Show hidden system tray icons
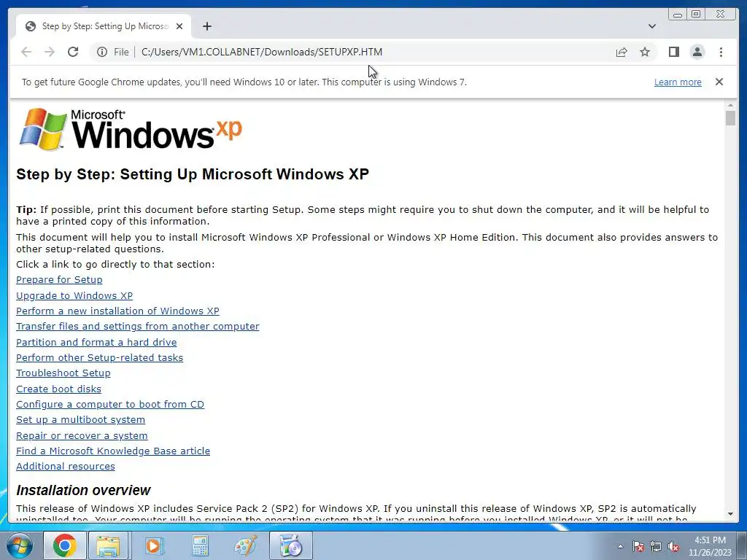 click(620, 546)
